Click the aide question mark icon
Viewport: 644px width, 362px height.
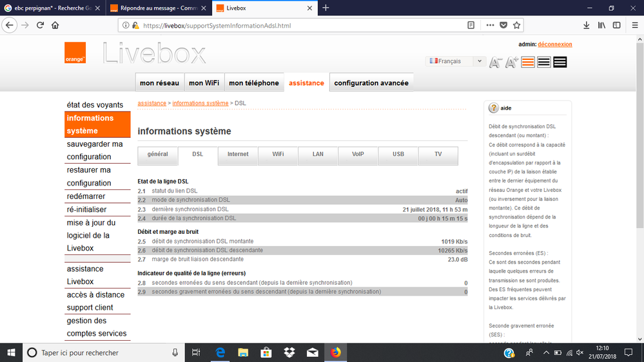[493, 108]
